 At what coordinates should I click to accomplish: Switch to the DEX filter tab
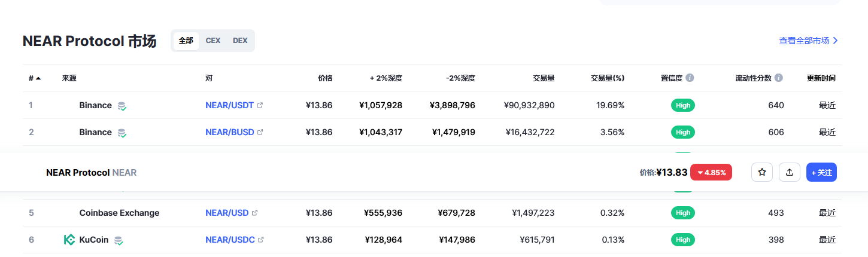[240, 41]
